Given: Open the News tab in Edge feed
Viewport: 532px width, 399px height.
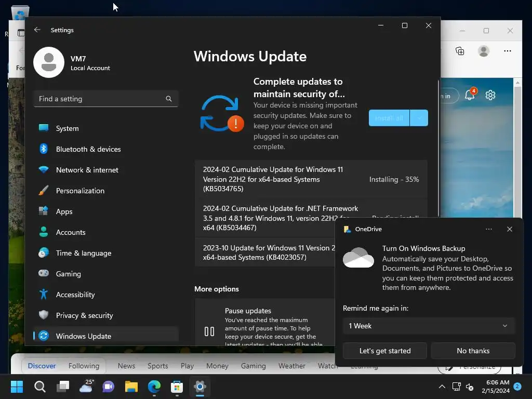Looking at the screenshot, I should point(127,366).
